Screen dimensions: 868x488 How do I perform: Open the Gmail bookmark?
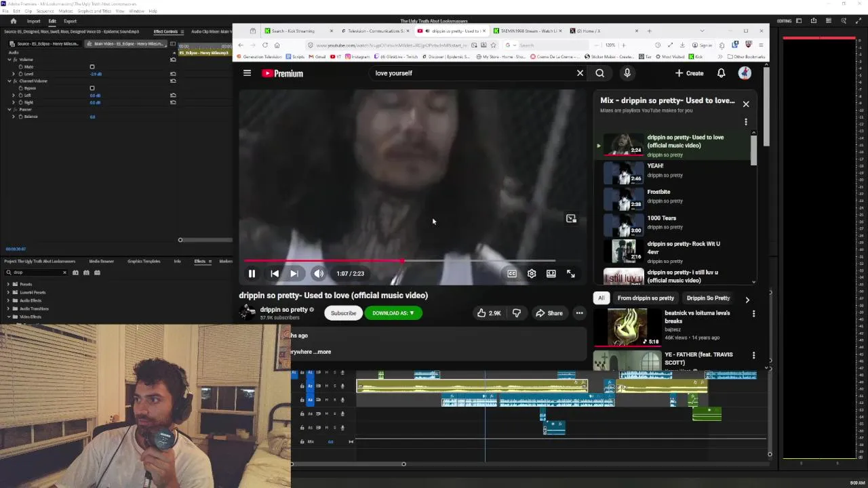pos(319,57)
